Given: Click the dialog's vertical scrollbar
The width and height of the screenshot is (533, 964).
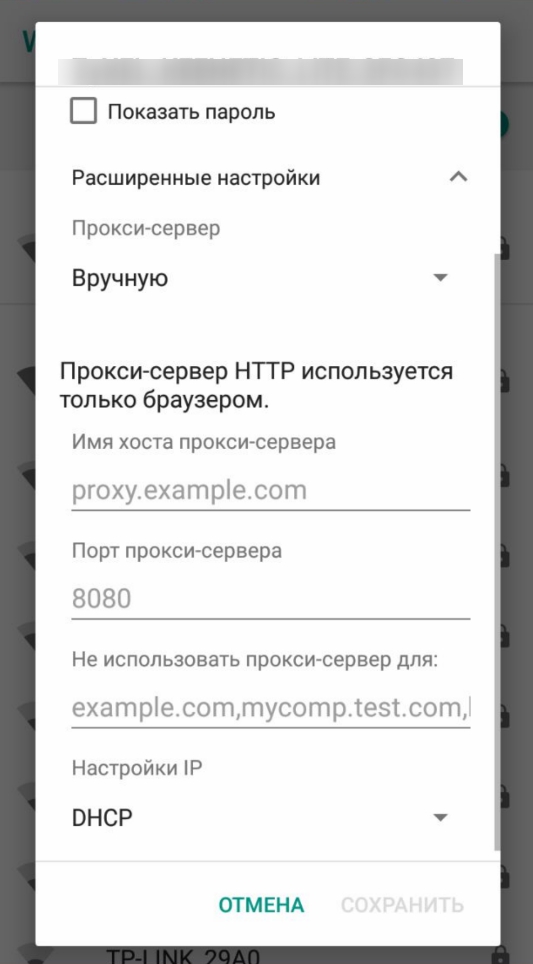Looking at the screenshot, I should coord(497,551).
